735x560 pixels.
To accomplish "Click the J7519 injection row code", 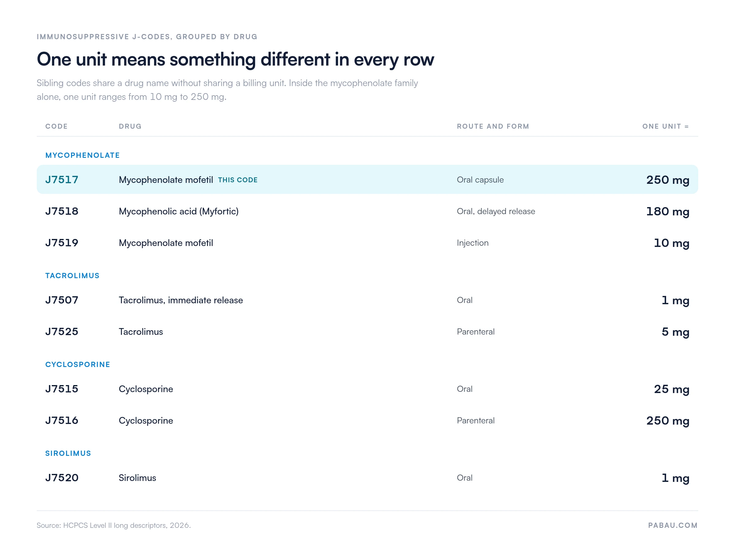I will [62, 243].
